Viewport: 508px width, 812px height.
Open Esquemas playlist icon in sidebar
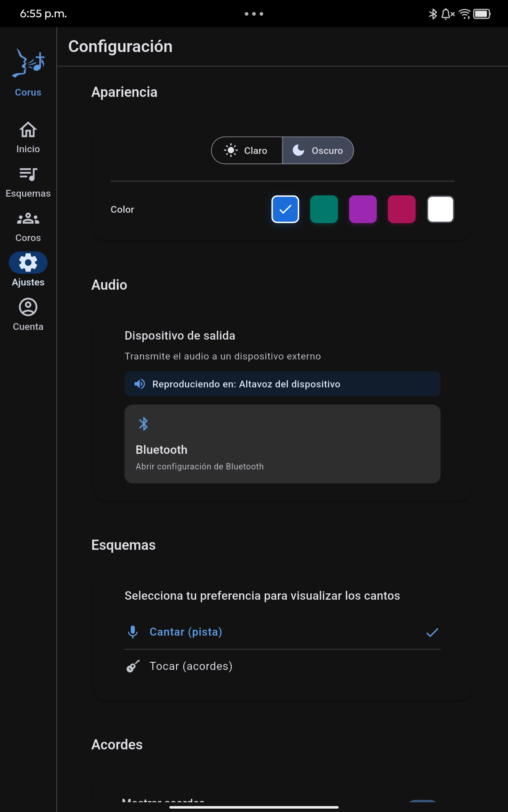click(28, 174)
